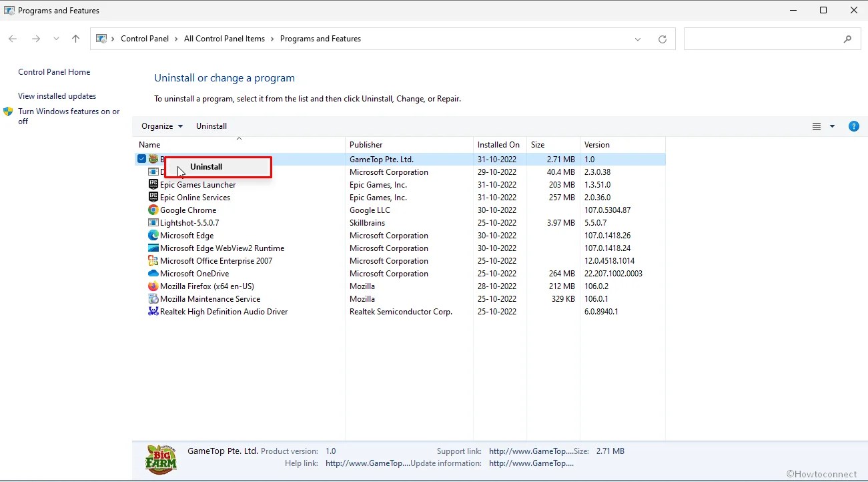The height and width of the screenshot is (482, 868).
Task: Refresh the page with the refresh icon
Action: [x=662, y=39]
